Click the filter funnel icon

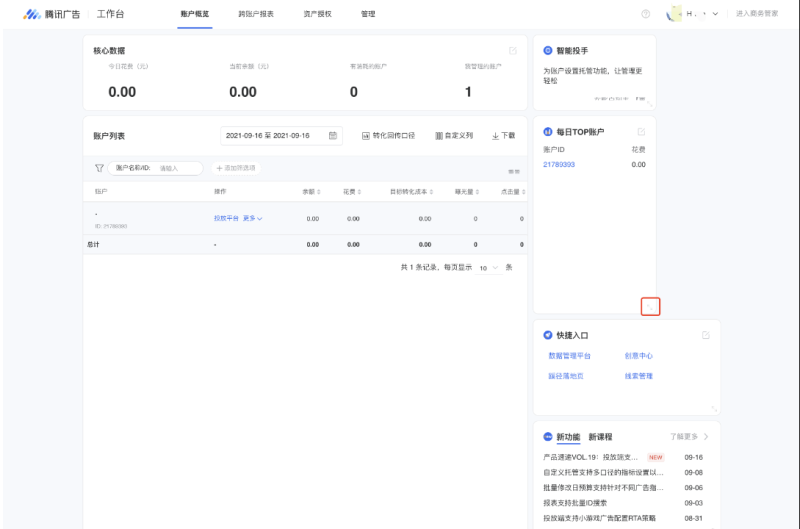(x=99, y=168)
